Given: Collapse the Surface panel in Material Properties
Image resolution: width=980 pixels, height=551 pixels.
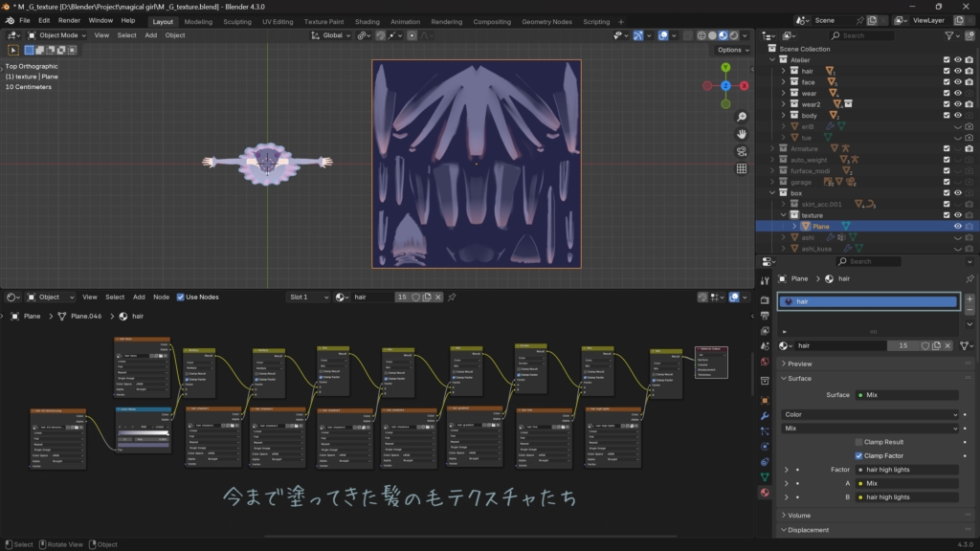Looking at the screenshot, I should point(794,378).
